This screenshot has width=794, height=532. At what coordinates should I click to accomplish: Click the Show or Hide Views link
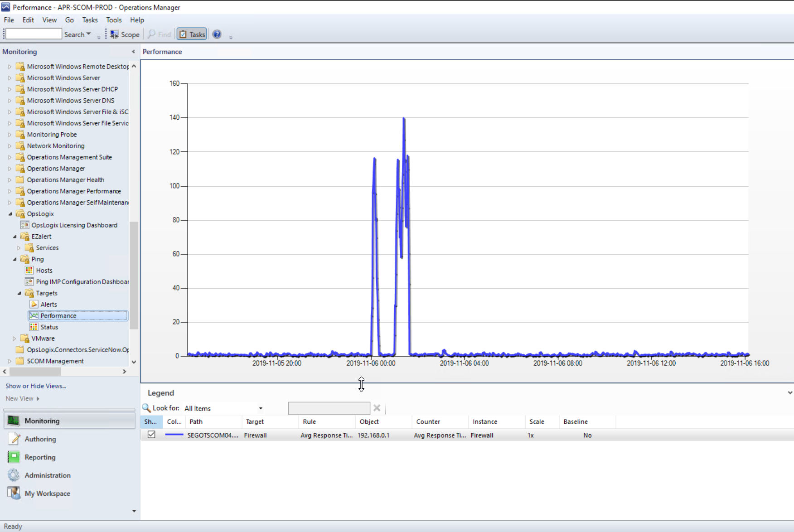(x=35, y=386)
